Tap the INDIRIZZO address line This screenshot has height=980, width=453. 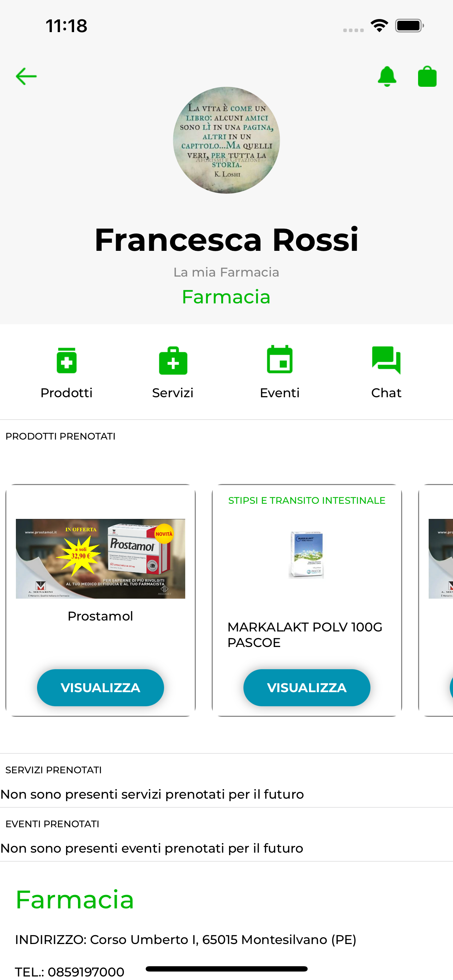186,940
